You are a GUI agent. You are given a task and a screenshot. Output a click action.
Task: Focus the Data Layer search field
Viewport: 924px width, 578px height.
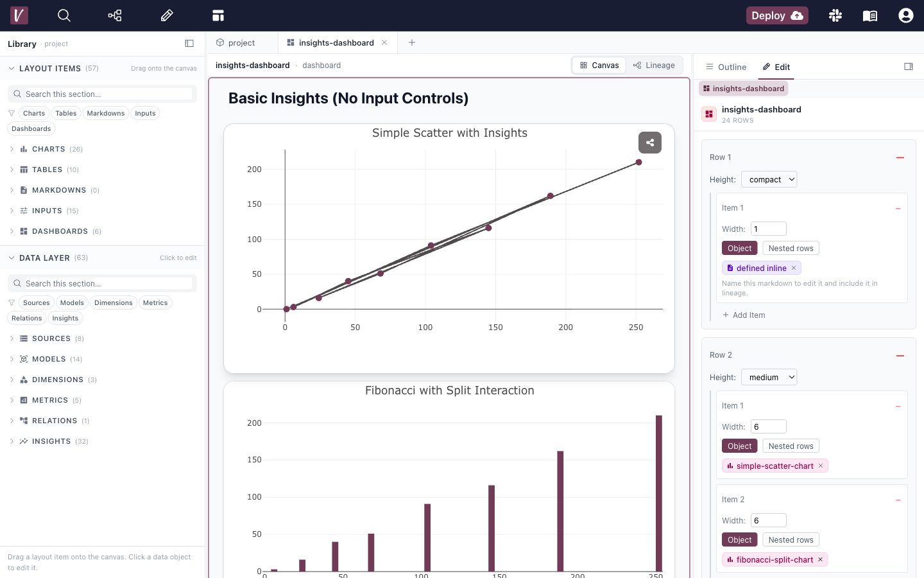103,283
